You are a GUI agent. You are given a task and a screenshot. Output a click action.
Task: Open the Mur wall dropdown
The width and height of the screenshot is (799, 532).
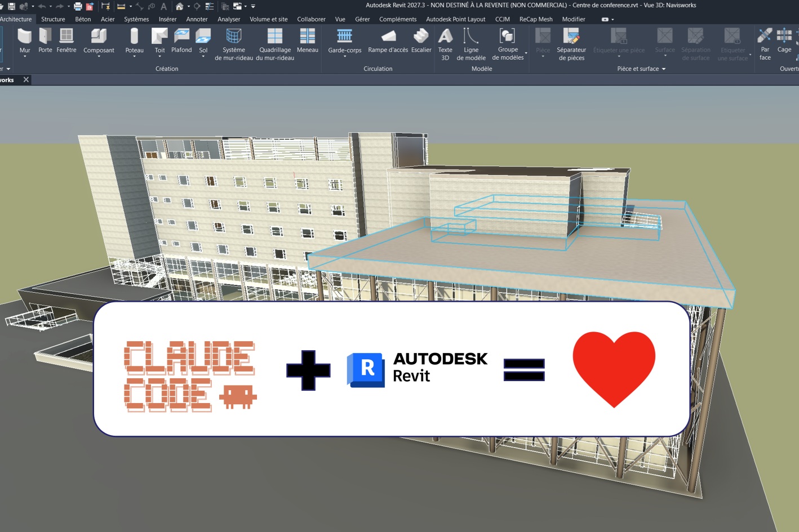tap(25, 56)
